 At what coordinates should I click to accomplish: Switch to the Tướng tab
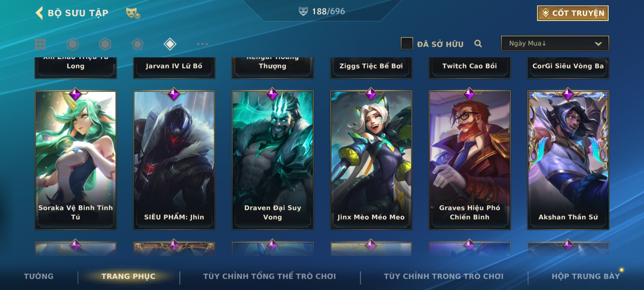point(39,276)
